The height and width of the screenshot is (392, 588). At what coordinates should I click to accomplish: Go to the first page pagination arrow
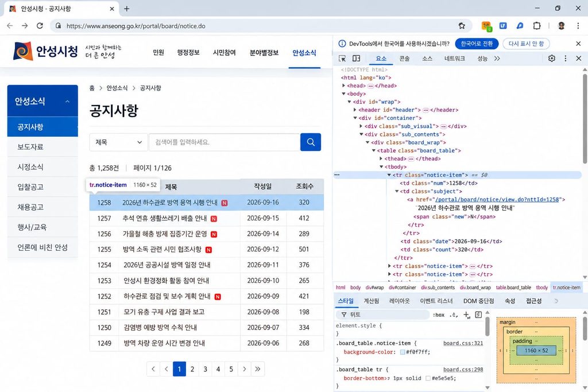(x=153, y=369)
